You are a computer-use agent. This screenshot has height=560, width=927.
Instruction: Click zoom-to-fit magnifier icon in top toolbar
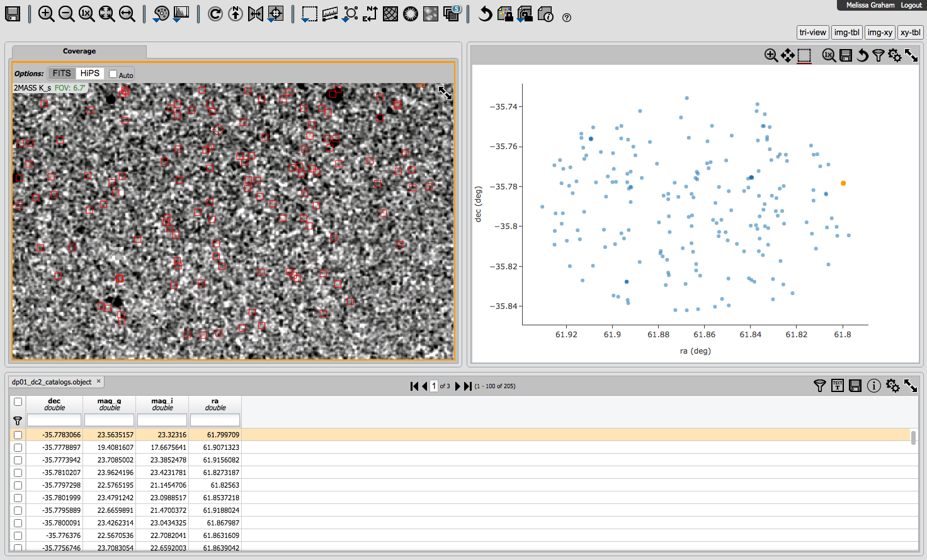tap(107, 14)
